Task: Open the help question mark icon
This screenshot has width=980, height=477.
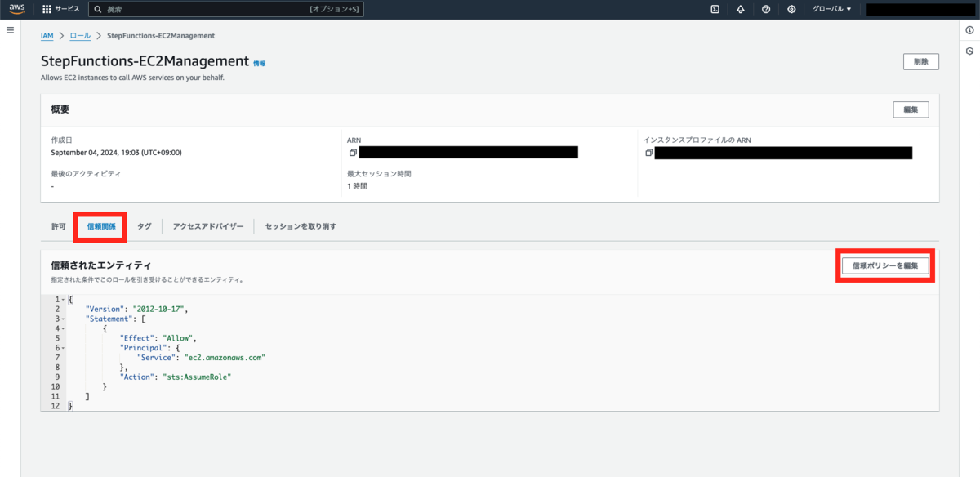Action: 766,9
